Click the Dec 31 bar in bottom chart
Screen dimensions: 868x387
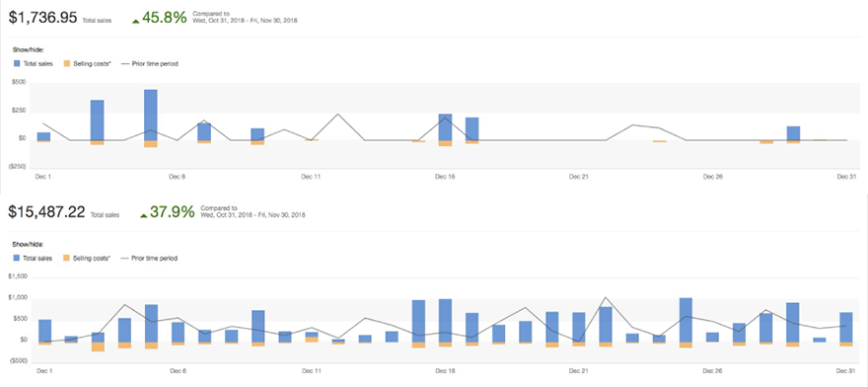(846, 327)
